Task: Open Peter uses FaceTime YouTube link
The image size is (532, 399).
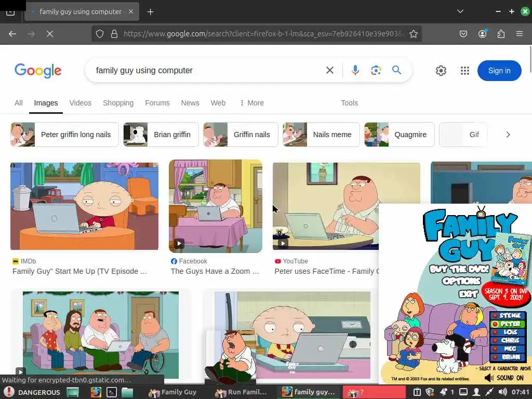Action: (x=326, y=271)
